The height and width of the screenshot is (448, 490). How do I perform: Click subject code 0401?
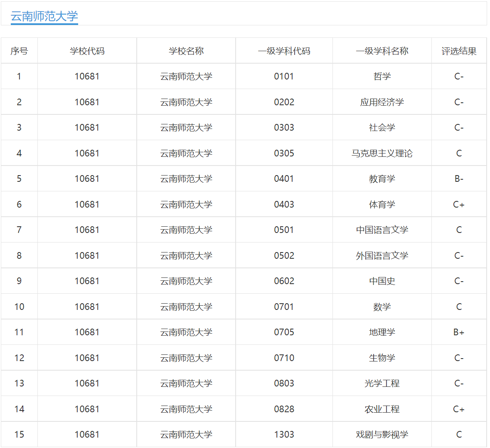(284, 178)
